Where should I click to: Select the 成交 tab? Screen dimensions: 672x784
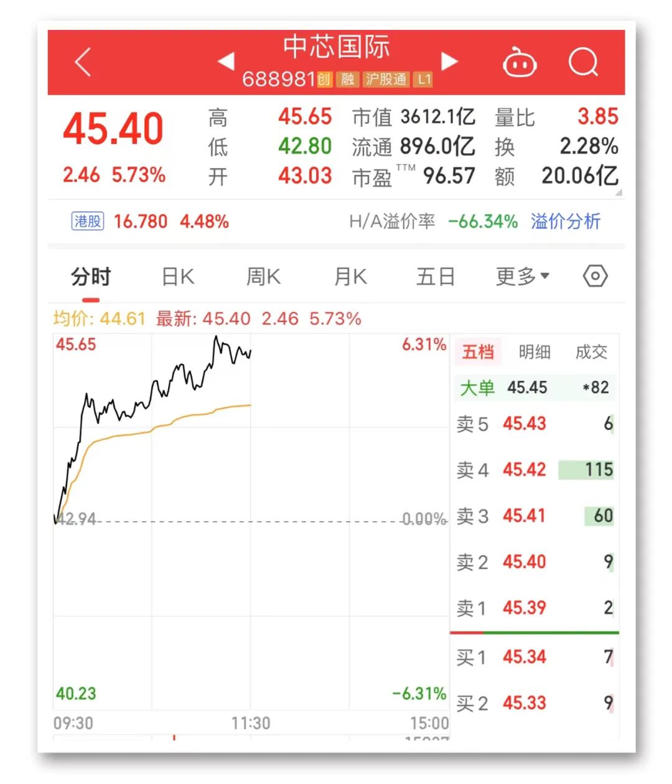[x=590, y=352]
